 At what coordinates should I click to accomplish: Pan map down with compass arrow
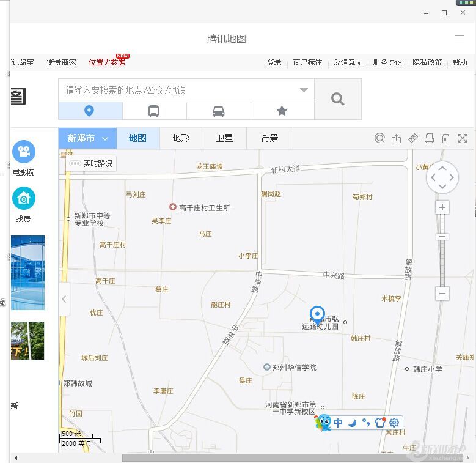coord(442,186)
